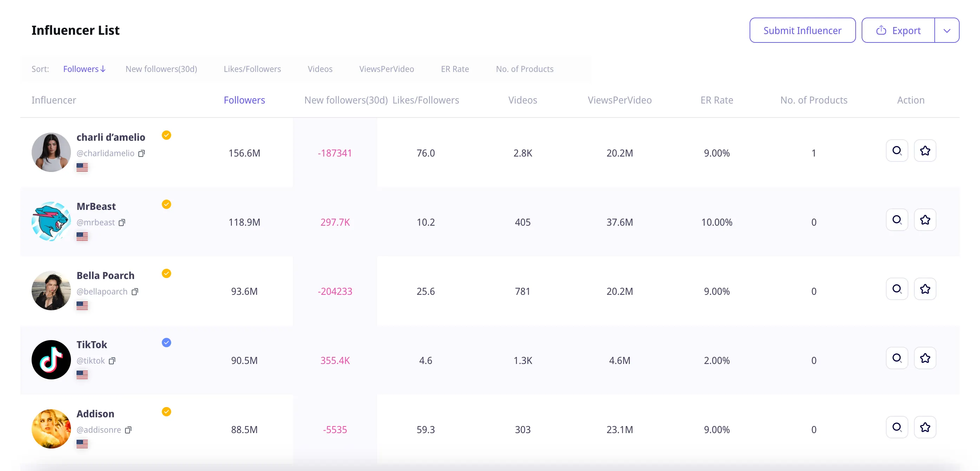Click search icon for charli d'amelio
The height and width of the screenshot is (471, 980).
pos(897,151)
